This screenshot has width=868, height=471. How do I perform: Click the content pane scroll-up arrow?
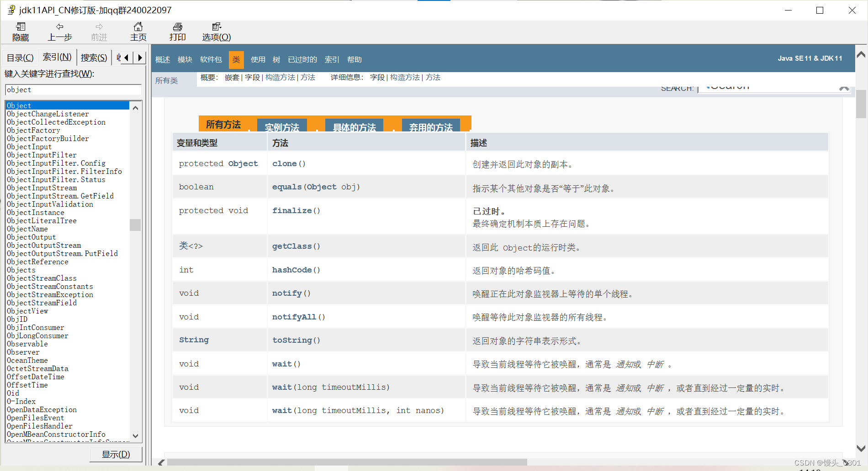coord(861,55)
